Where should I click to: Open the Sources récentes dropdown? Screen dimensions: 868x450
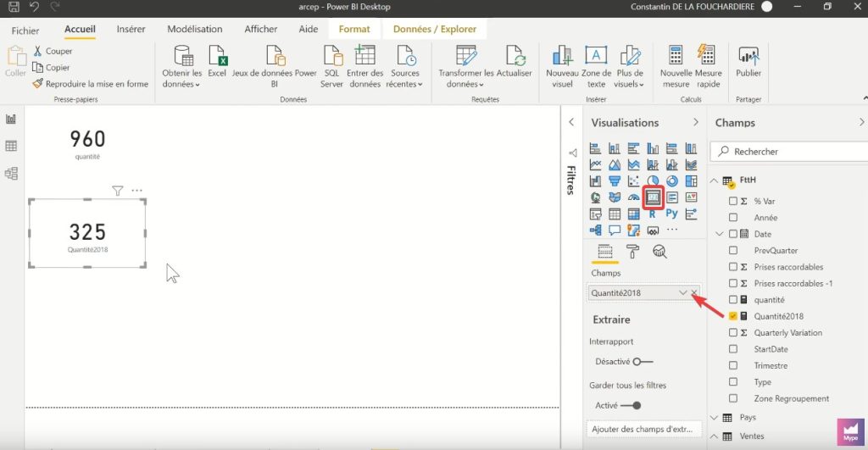tap(404, 68)
